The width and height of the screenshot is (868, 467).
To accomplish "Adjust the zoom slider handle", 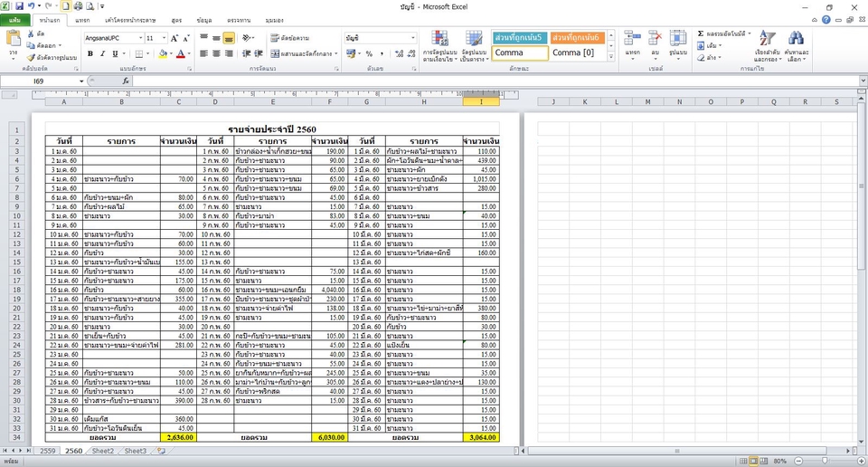I will 825,461.
